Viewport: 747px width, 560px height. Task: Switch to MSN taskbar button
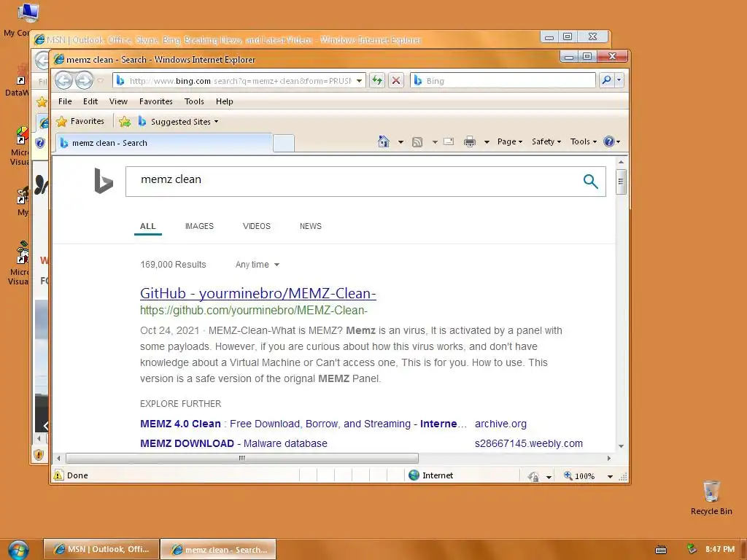pyautogui.click(x=101, y=550)
